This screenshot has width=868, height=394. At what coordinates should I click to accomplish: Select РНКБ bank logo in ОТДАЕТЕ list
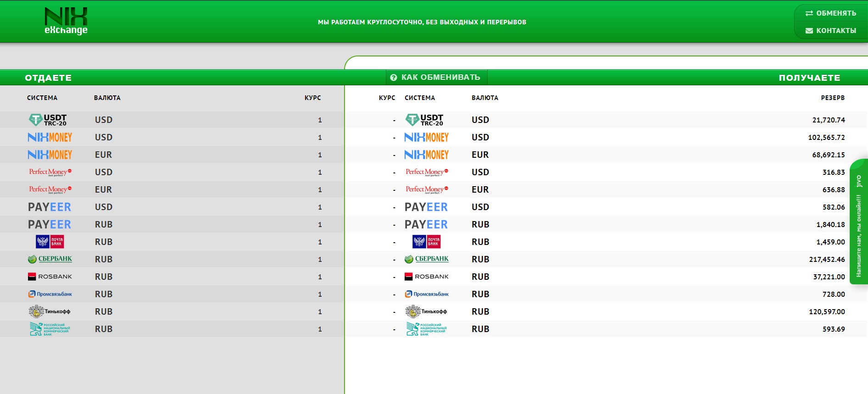tap(50, 329)
